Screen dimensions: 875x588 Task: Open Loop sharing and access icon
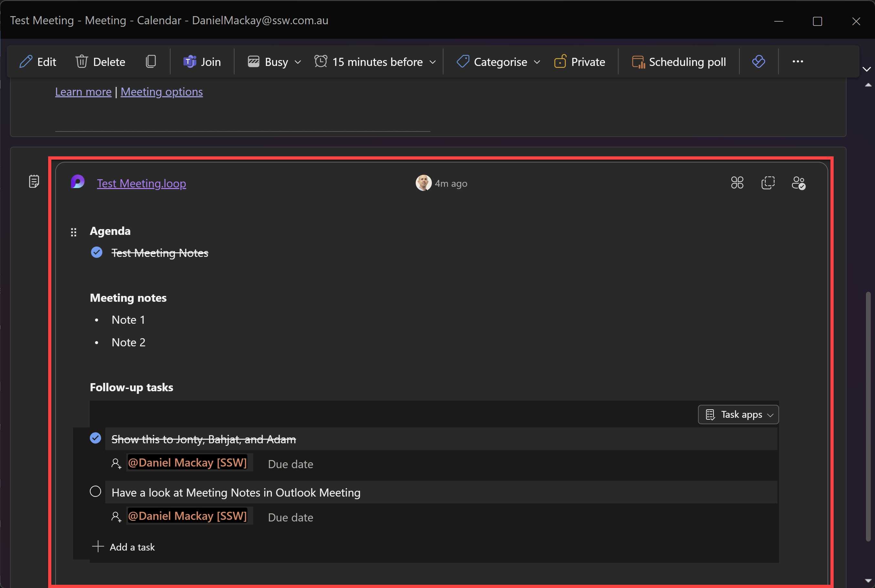(798, 183)
